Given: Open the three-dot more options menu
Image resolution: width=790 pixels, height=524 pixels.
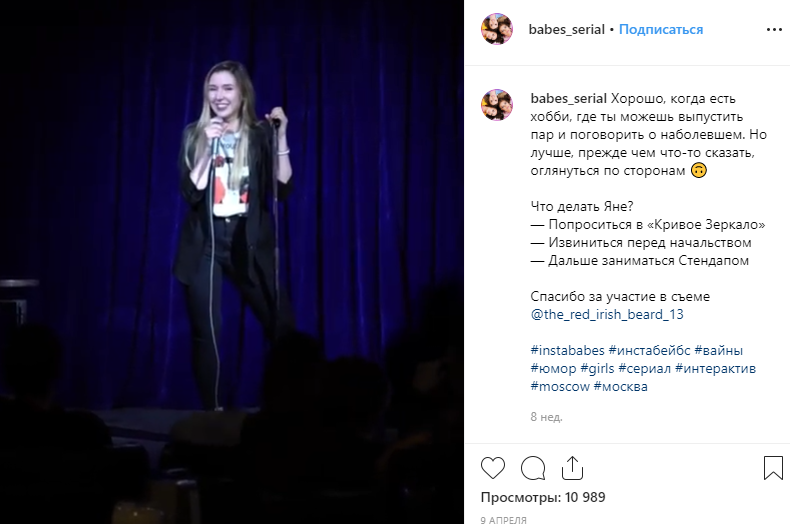Looking at the screenshot, I should click(x=774, y=30).
